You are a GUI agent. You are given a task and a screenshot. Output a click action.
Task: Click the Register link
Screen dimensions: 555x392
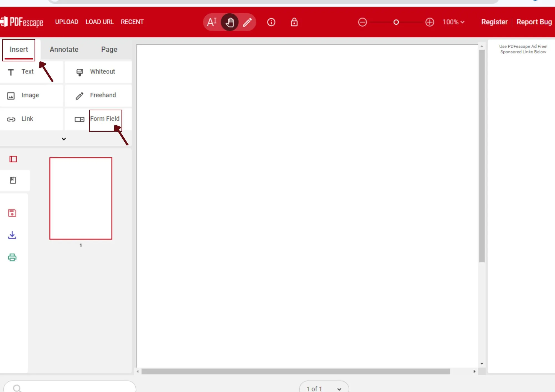[x=494, y=22]
